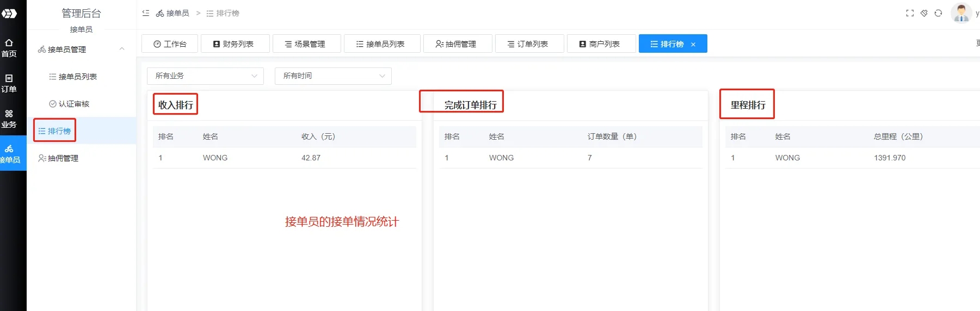Open the 所有时间 dropdown
980x311 pixels.
tap(333, 76)
